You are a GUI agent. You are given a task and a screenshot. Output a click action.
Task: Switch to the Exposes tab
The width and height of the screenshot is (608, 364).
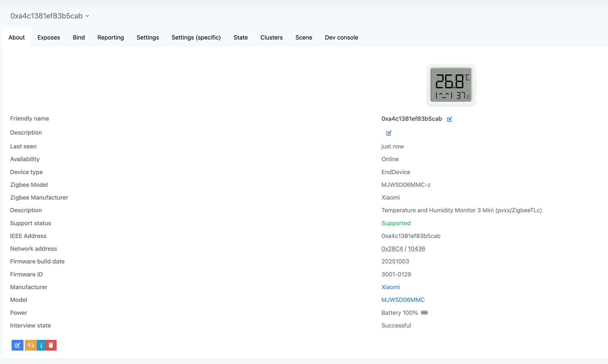pyautogui.click(x=49, y=37)
